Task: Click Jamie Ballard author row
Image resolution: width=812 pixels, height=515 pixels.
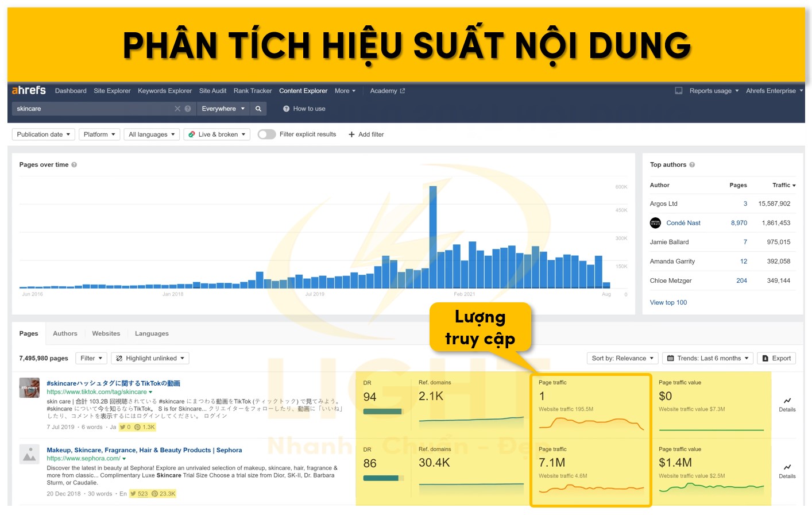Action: (722, 242)
